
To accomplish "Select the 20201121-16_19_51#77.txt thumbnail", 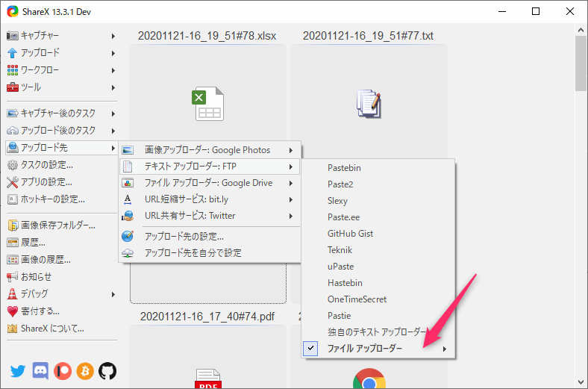I will tap(369, 102).
